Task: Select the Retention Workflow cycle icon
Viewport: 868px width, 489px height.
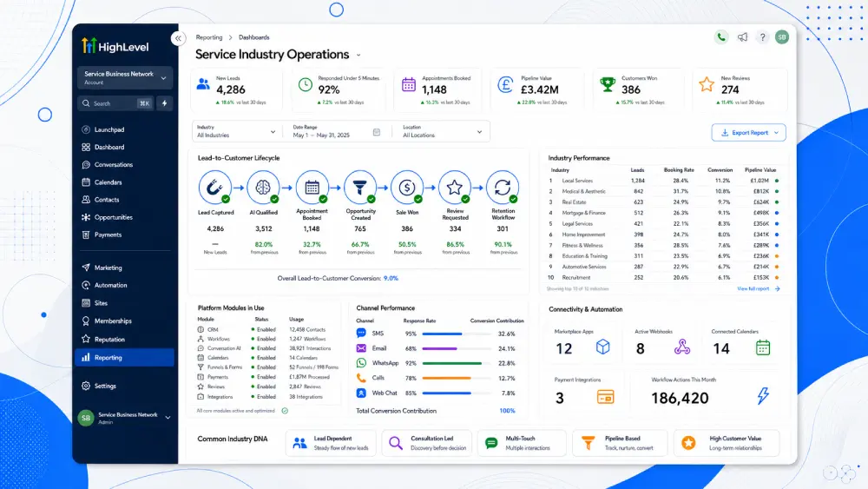Action: 503,188
